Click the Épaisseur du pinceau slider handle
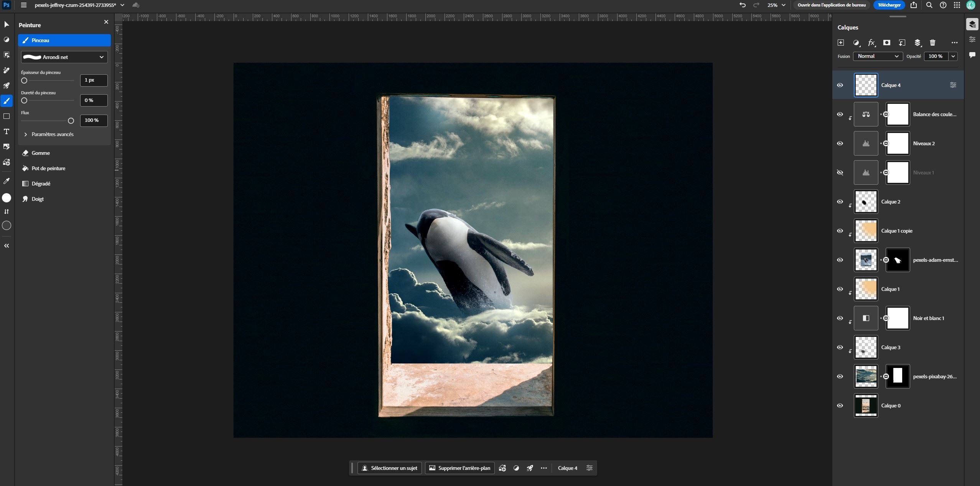 (x=24, y=80)
